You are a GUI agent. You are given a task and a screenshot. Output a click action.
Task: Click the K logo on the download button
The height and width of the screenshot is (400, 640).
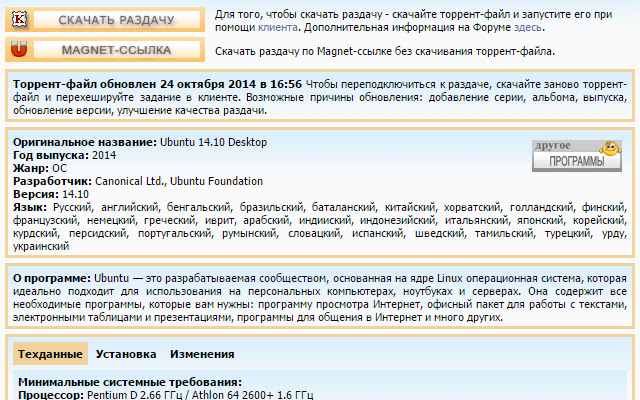19,20
